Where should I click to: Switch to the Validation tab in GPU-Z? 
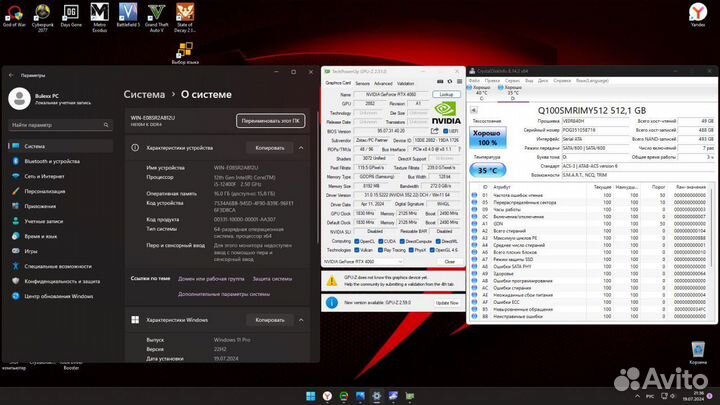point(405,84)
